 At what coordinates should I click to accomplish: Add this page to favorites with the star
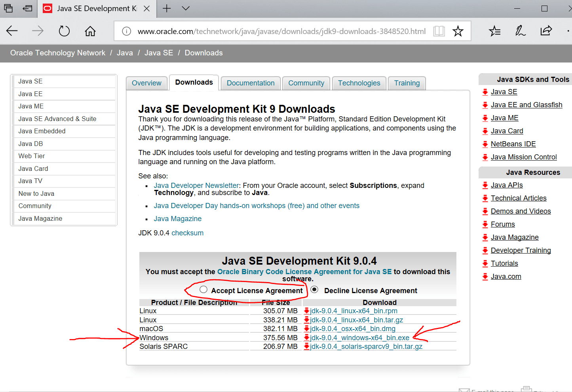click(458, 31)
